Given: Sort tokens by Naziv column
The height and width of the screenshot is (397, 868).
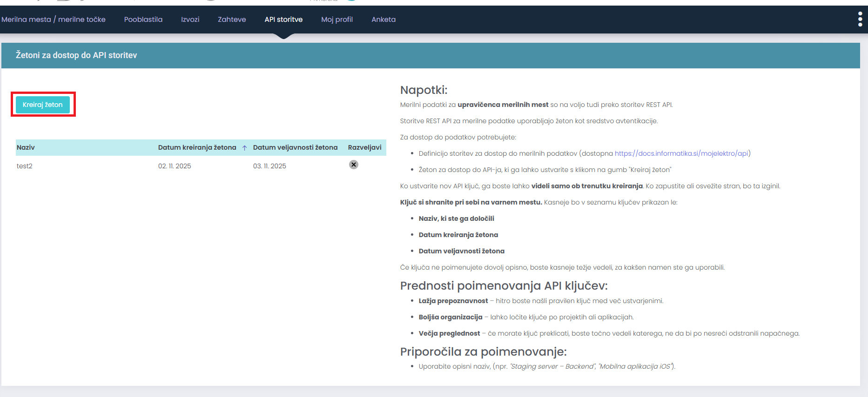Looking at the screenshot, I should pos(26,147).
